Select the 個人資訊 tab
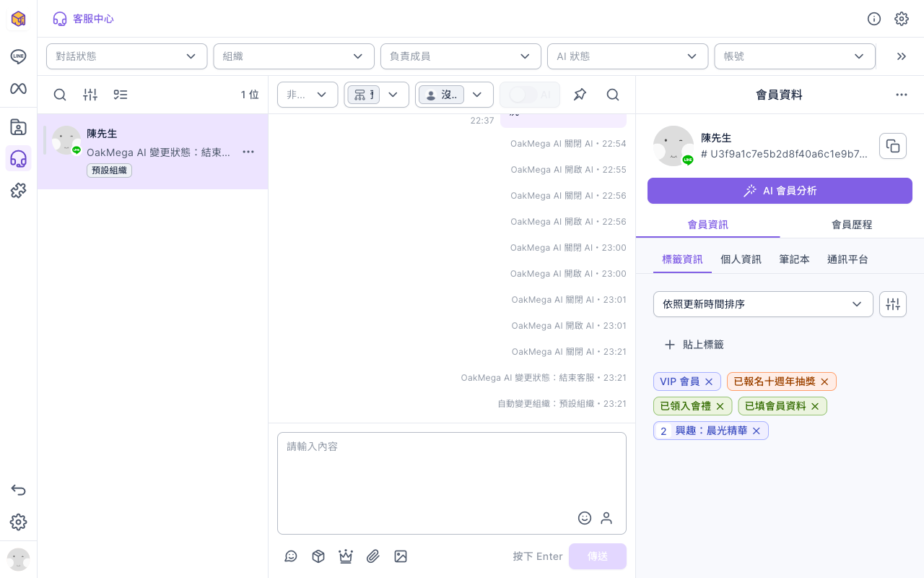924x578 pixels. [741, 259]
